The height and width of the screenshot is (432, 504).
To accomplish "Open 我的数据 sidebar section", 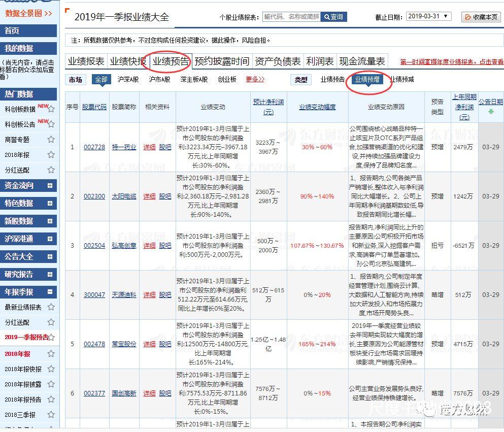I will (28, 49).
